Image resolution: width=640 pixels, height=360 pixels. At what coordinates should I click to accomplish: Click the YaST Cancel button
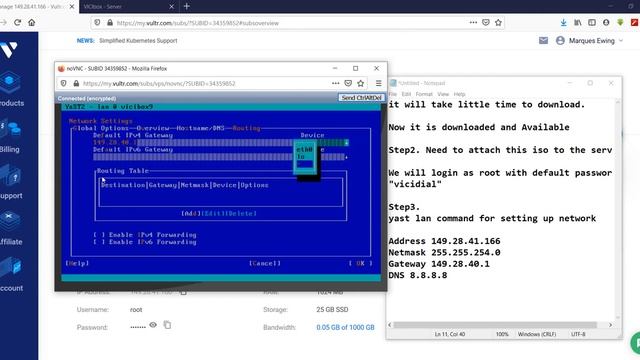265,263
